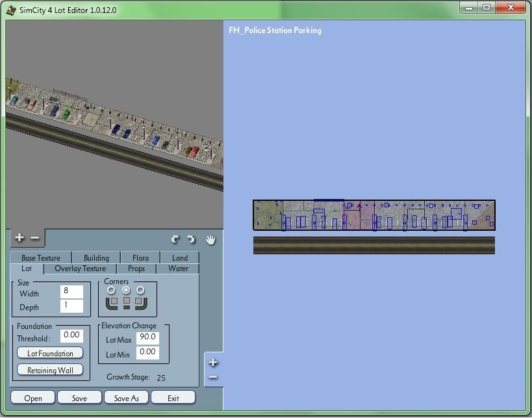Click the road strip in plan view
Viewport: 532px width, 418px height.
pos(374,245)
